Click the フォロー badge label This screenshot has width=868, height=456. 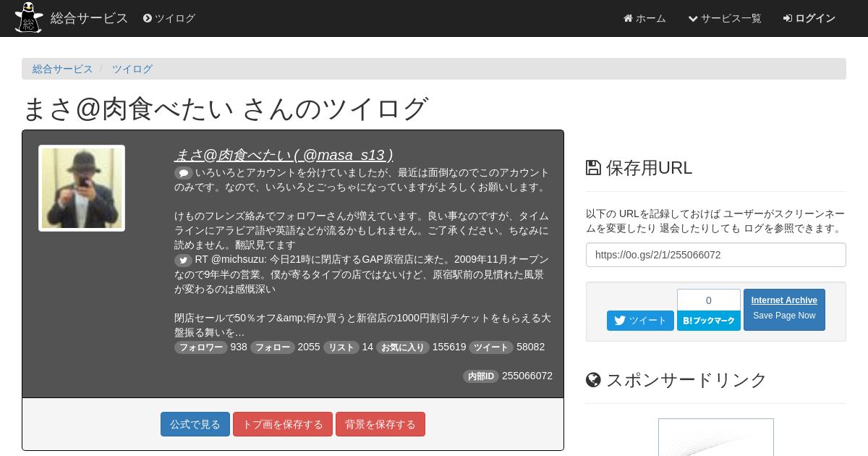273,347
